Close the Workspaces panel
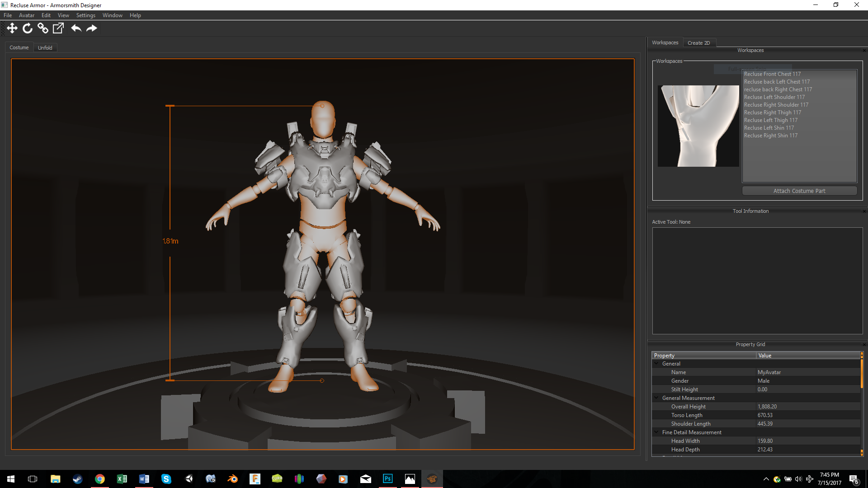Viewport: 868px width, 488px height. coord(864,51)
